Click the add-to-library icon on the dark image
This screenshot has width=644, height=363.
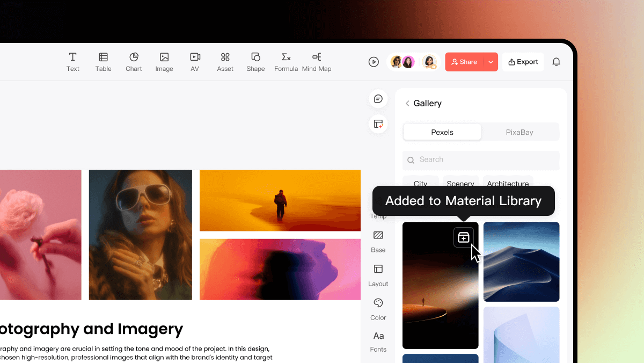(x=464, y=237)
